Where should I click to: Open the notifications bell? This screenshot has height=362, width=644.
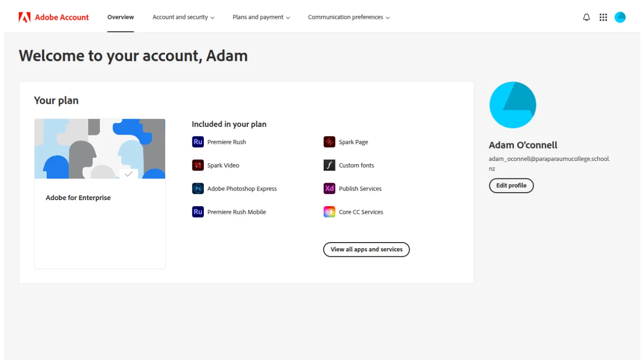pyautogui.click(x=586, y=17)
